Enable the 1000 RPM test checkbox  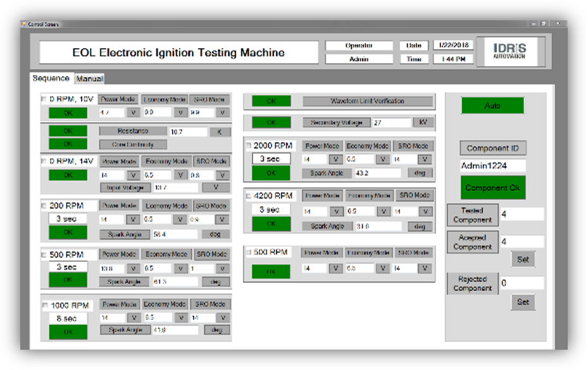tap(46, 305)
